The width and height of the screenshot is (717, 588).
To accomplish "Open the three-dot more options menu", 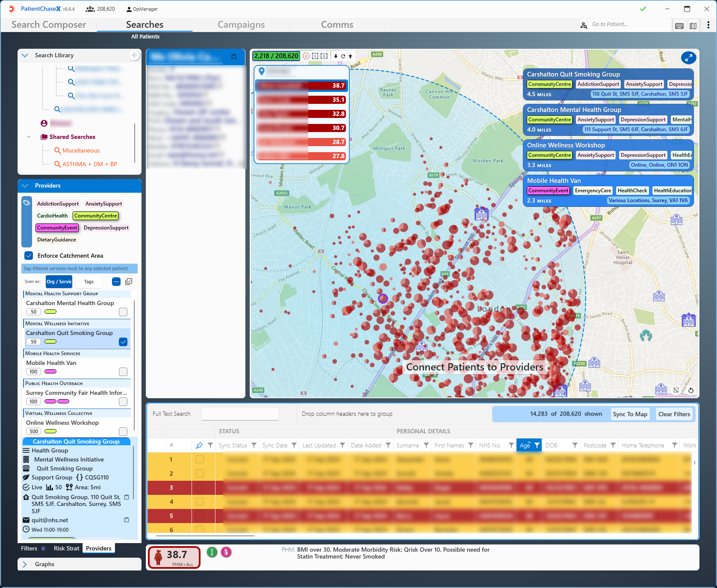I will click(708, 25).
